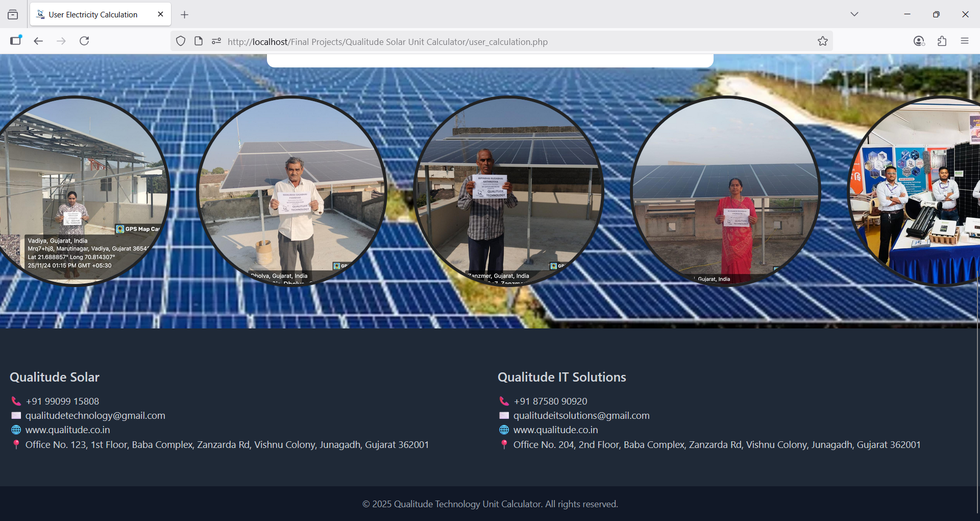This screenshot has width=980, height=521.
Task: Open the Firefox extensions puzzle icon
Action: [x=942, y=41]
